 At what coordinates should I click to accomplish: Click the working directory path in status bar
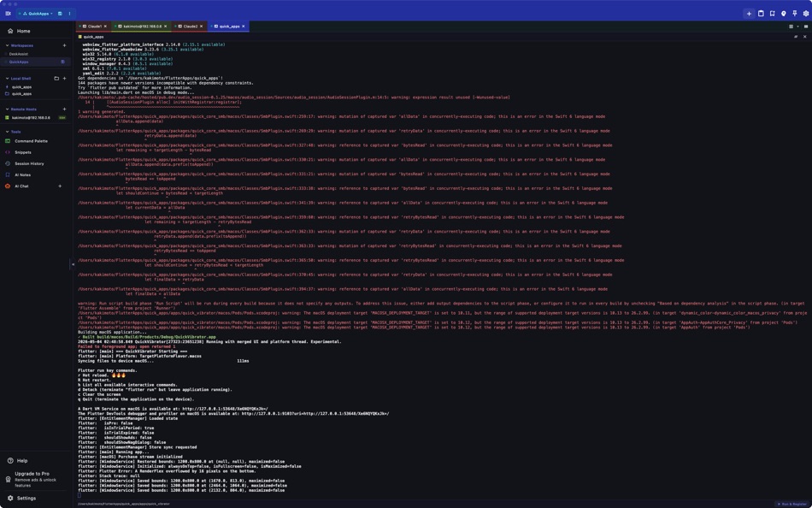coord(123,504)
